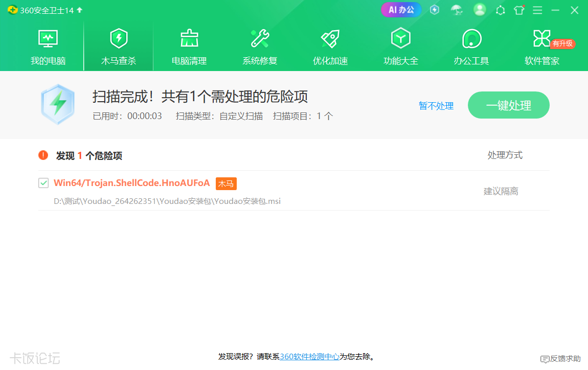Screen dimensions: 588x370
Task: Click the upgrade arrow beside 360安全卫士14
Action: click(x=79, y=10)
